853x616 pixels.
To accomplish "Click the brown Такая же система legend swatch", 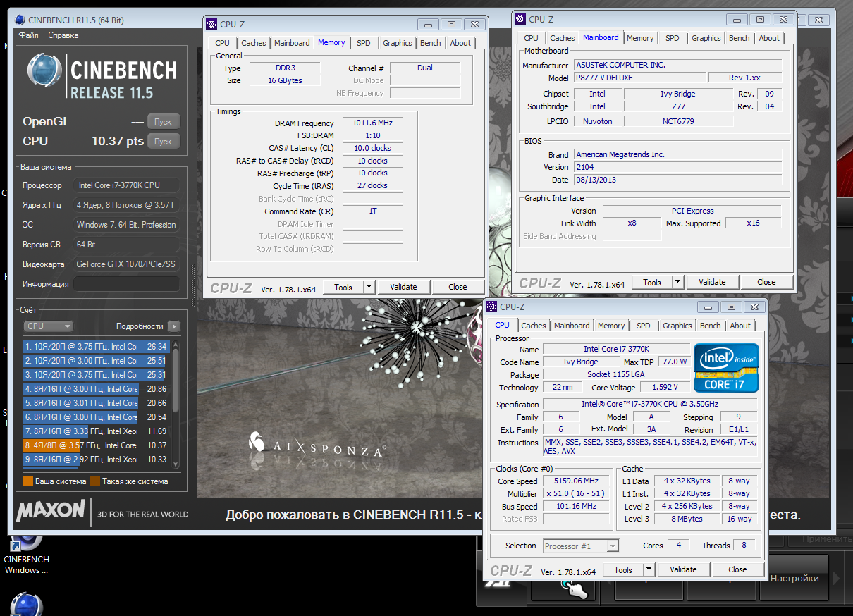I will click(x=94, y=481).
